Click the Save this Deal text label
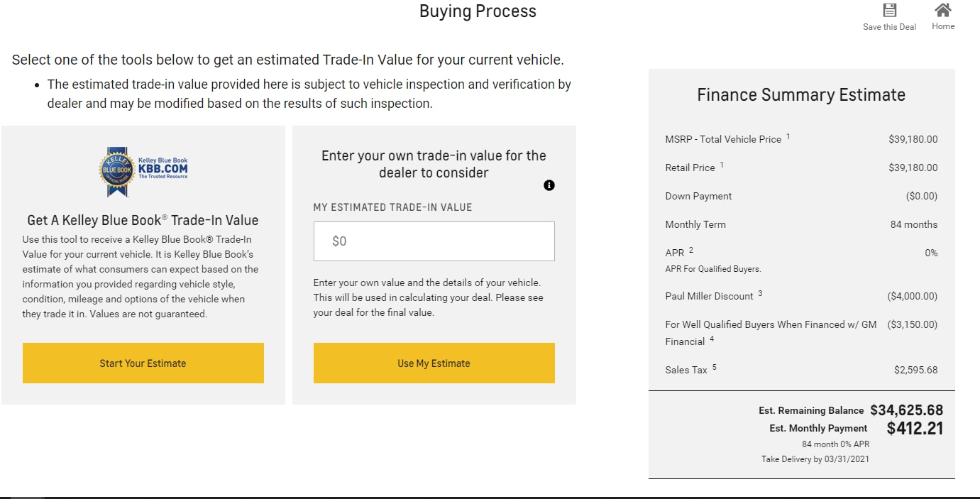Viewport: 980px width, 499px height. pos(889,27)
